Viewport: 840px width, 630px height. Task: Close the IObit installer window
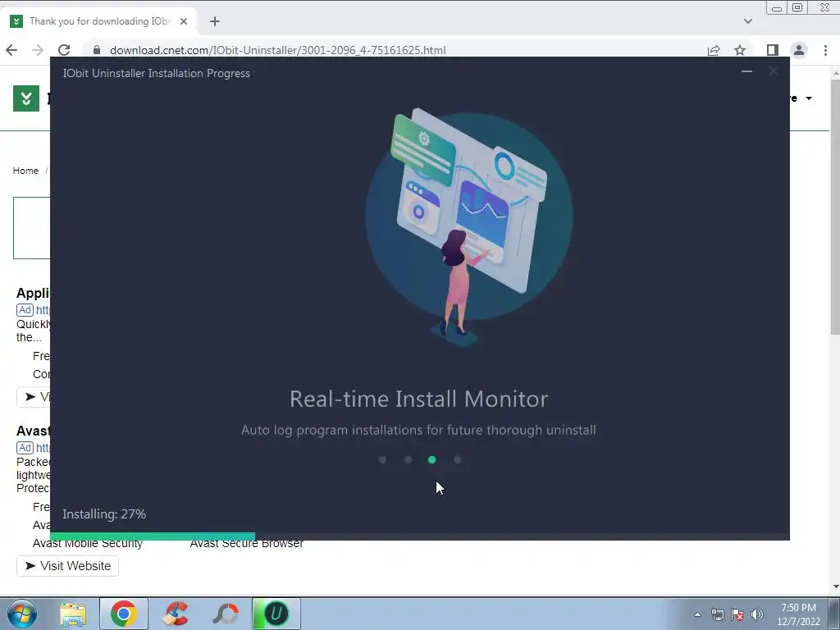(x=773, y=71)
